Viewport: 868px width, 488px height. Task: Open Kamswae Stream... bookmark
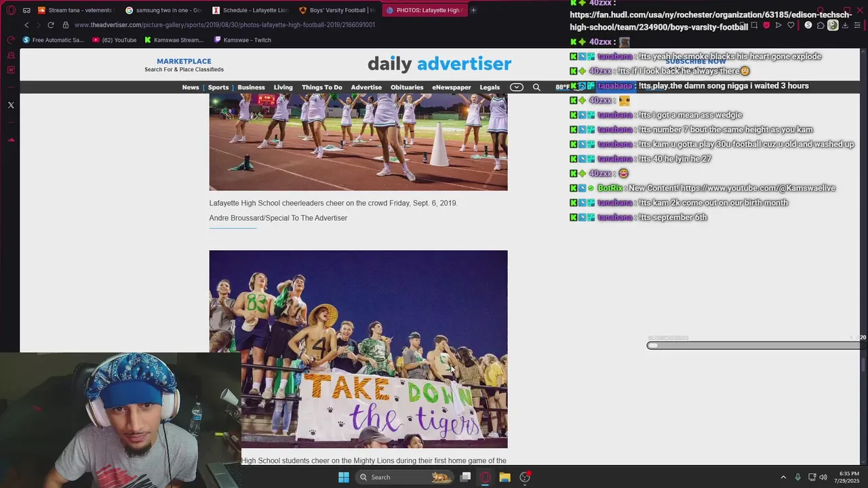(x=174, y=40)
